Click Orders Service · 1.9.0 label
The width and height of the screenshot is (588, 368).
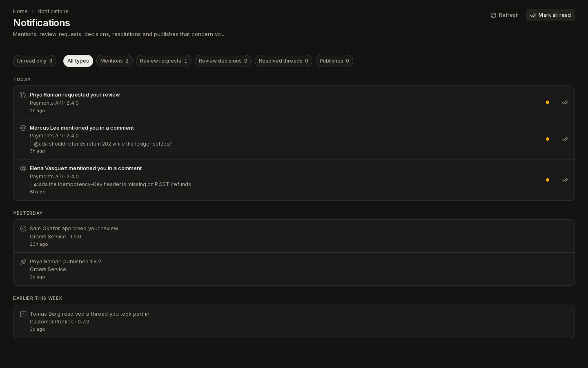point(56,237)
